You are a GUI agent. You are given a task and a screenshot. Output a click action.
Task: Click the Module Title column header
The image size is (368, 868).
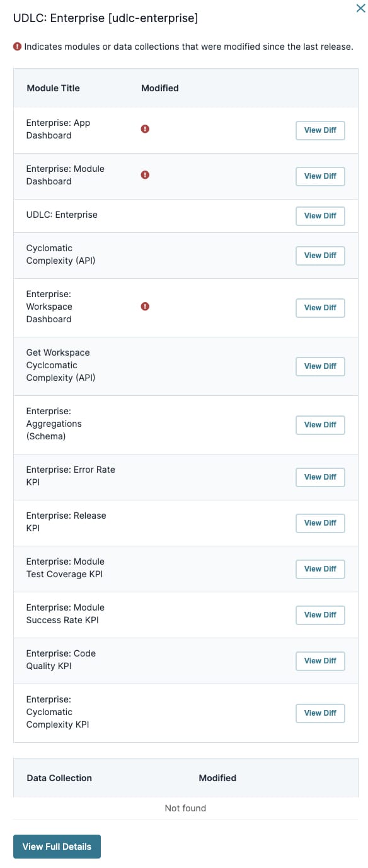point(53,88)
